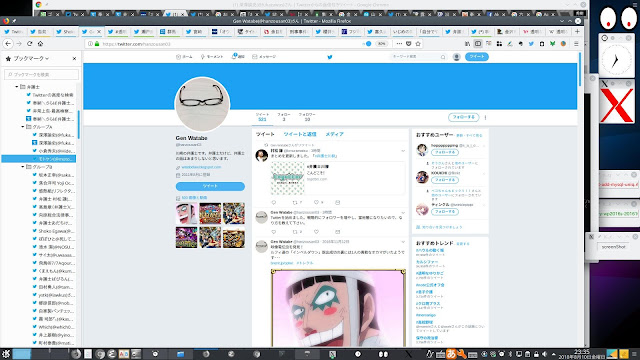Reply to the first tweet
Screen dimensions: 640x360
(273, 202)
